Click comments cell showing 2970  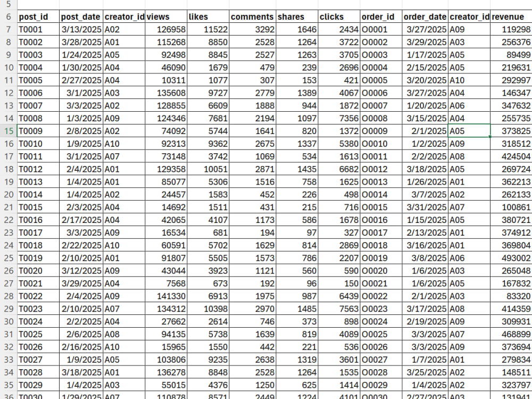[252, 309]
